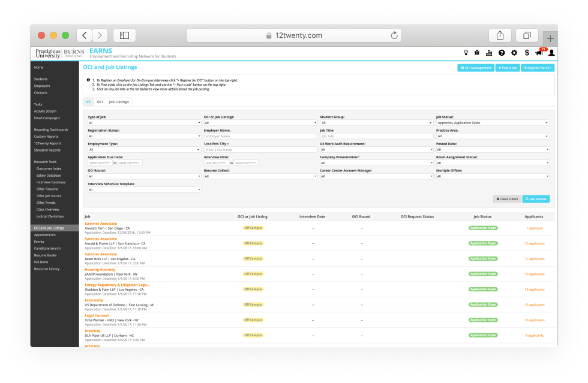Open Resume Books in the sidebar
The image size is (588, 383).
(46, 255)
